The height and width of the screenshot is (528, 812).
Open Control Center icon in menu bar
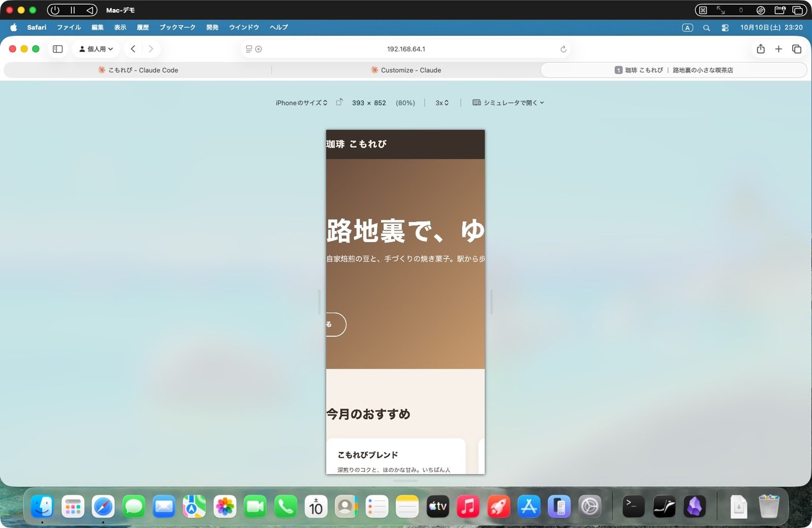[x=725, y=28]
